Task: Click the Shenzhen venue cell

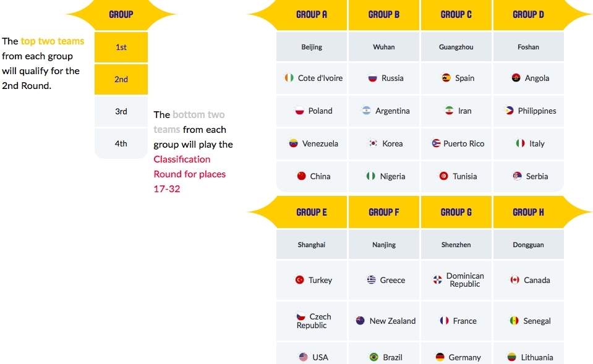Action: click(x=456, y=245)
